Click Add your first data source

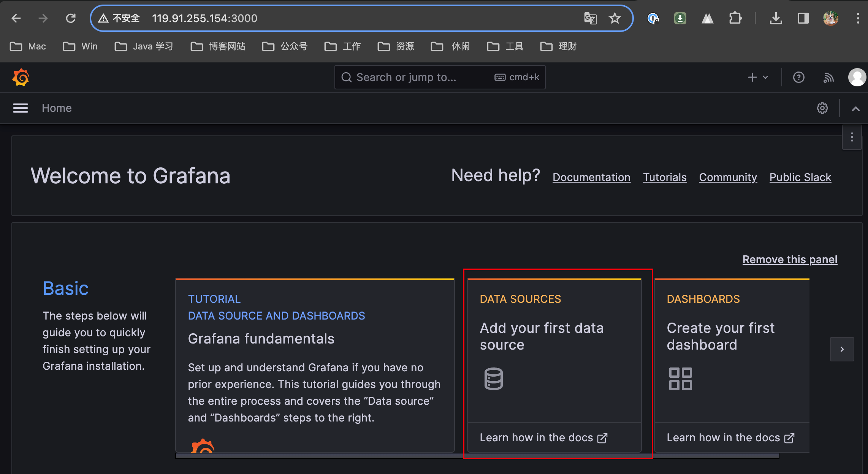542,336
